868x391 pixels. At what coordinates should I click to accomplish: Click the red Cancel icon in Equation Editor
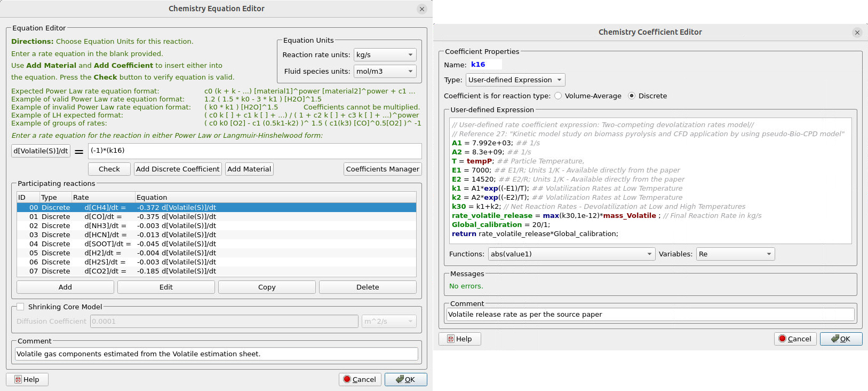347,379
